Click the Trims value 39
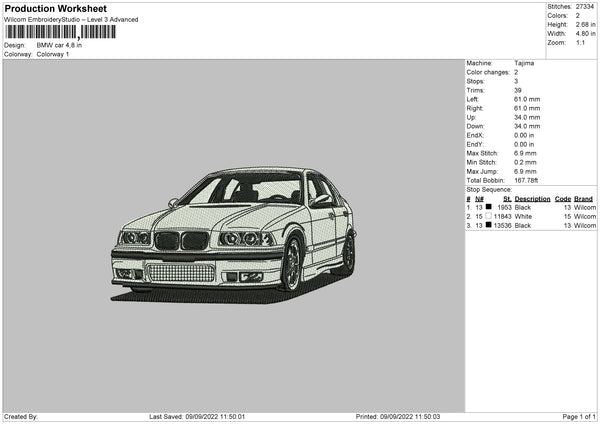The image size is (600, 424). pyautogui.click(x=518, y=92)
